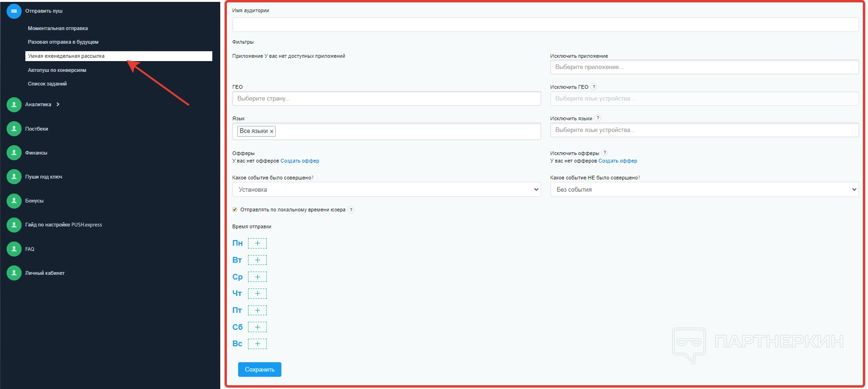Viewport: 868px width, 389px height.
Task: Click the green Analytics sidebar icon
Action: point(14,104)
